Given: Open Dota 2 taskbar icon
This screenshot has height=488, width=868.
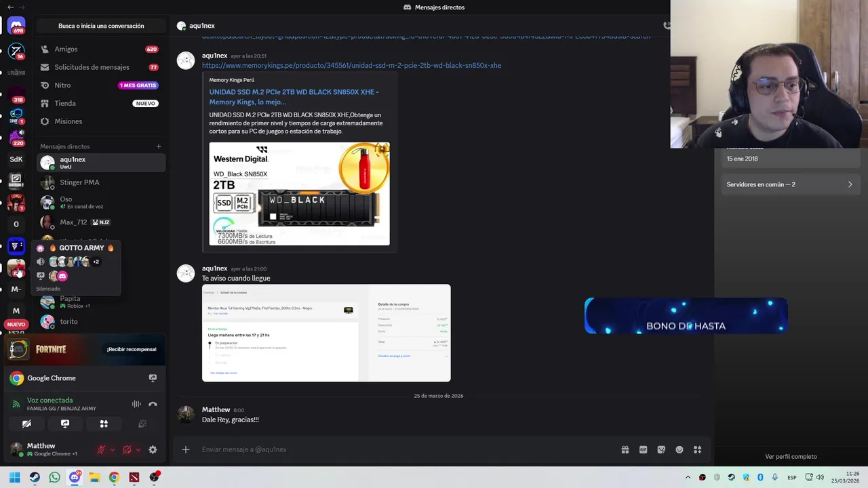Looking at the screenshot, I should (134, 477).
